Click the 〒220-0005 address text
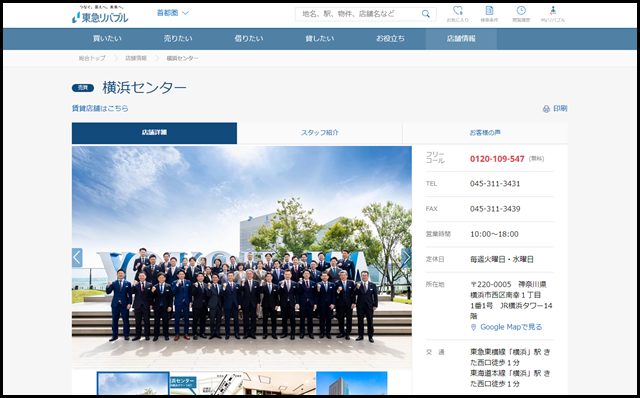The width and height of the screenshot is (640, 398). (511, 300)
